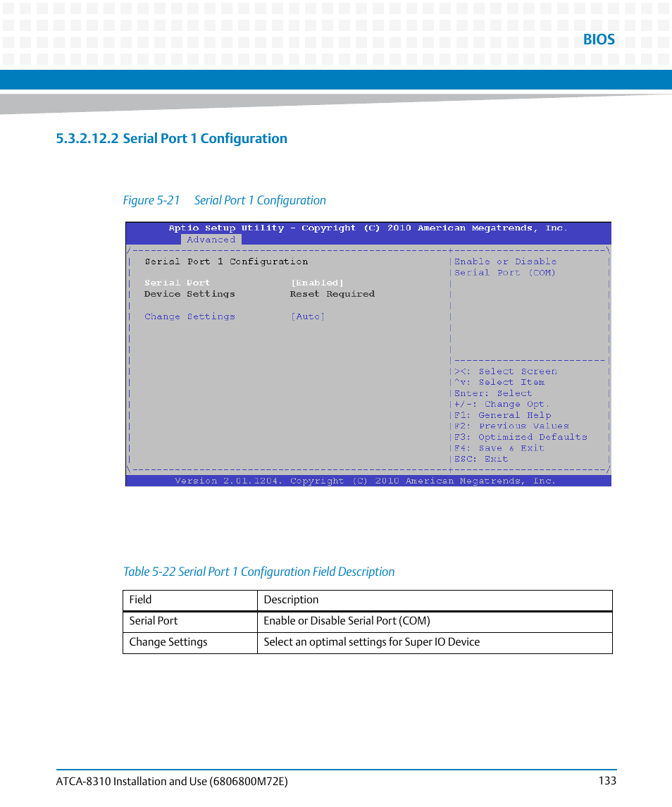Click the '^v: Select Item' key hint
The image size is (672, 807).
499,382
